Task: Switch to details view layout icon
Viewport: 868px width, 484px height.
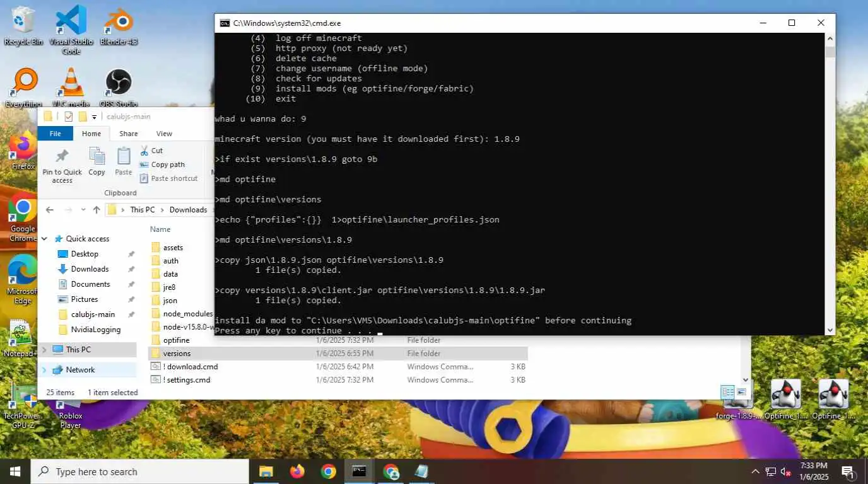Action: click(727, 392)
